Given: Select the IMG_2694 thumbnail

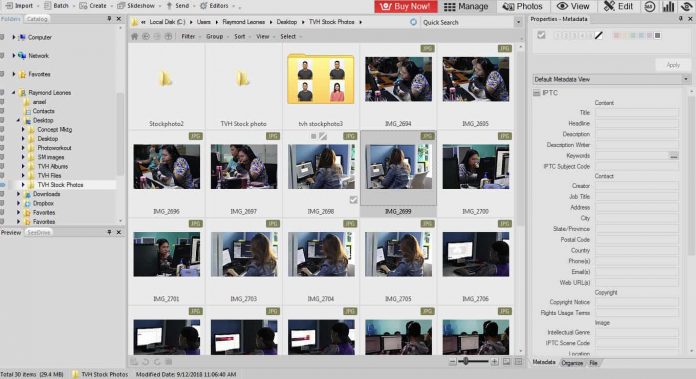Looking at the screenshot, I should 398,87.
